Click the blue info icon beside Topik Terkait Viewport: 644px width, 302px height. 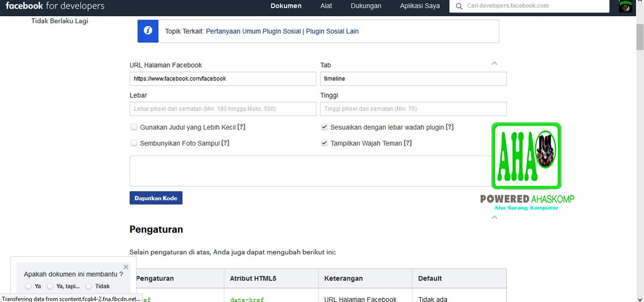(148, 31)
